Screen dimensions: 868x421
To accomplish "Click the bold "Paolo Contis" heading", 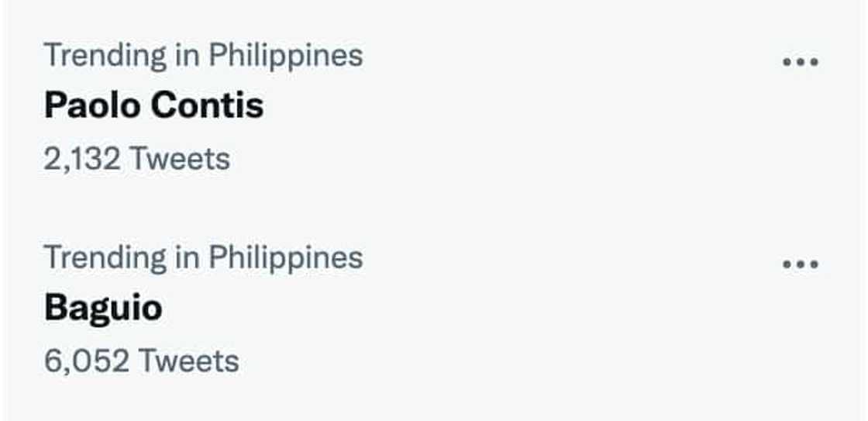I will coord(153,105).
